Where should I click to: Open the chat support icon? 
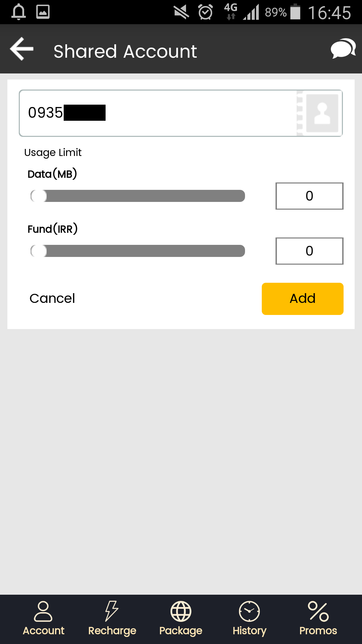tap(343, 49)
